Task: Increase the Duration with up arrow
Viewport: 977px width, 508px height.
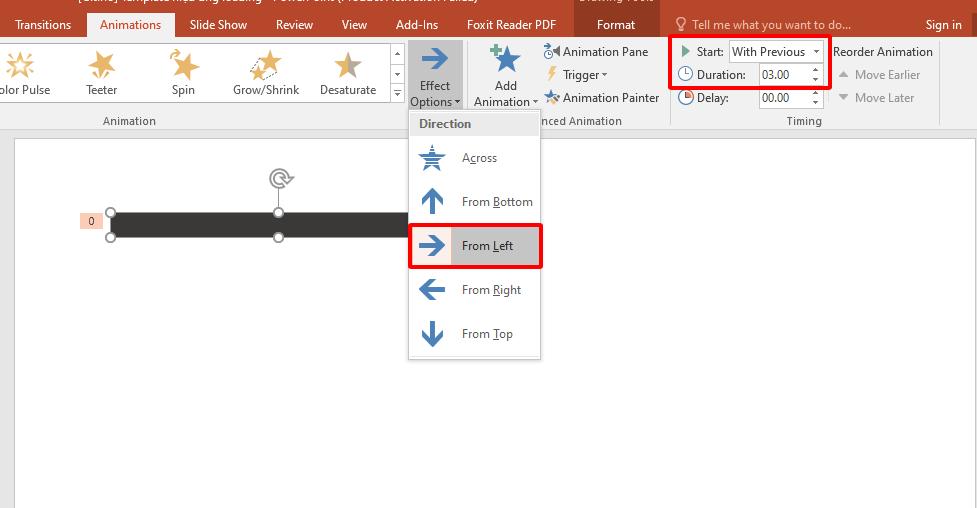Action: click(x=816, y=70)
